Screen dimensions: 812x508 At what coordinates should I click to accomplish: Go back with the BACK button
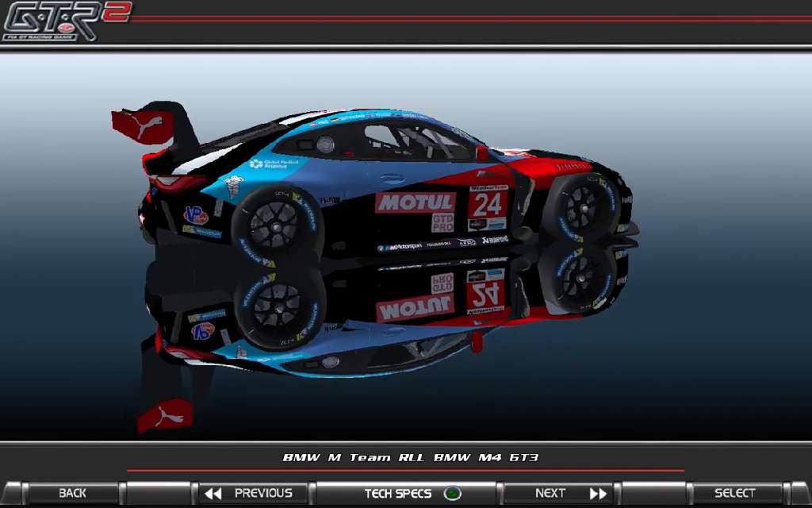pyautogui.click(x=72, y=493)
